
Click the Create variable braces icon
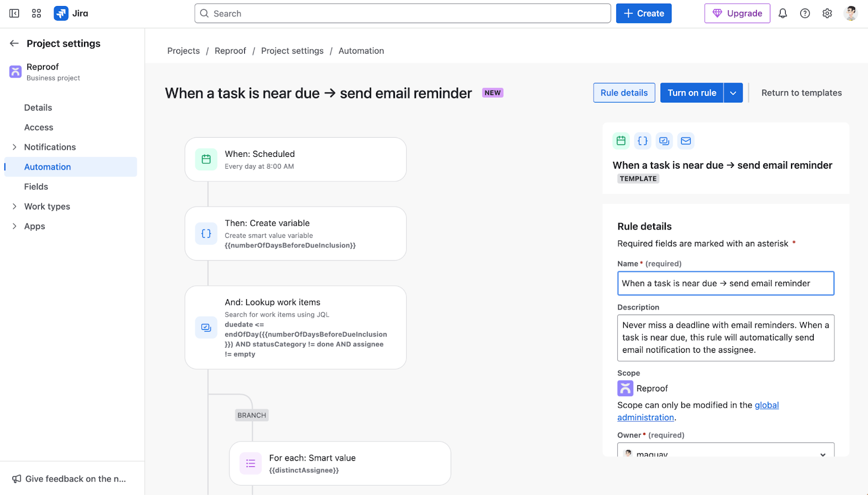coord(206,233)
